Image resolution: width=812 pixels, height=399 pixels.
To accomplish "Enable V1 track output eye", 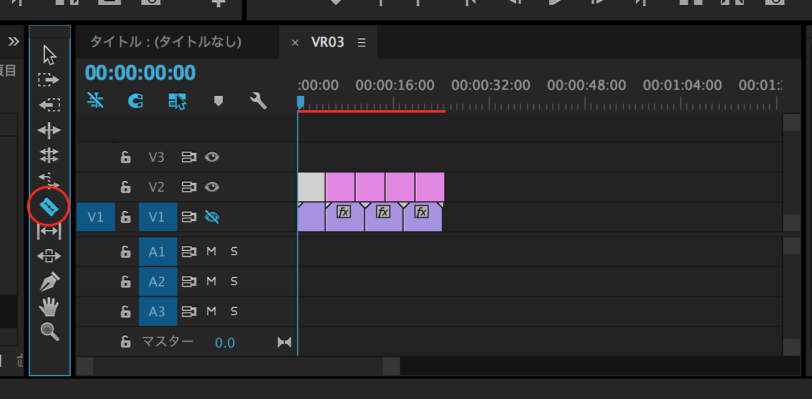I will coord(211,217).
